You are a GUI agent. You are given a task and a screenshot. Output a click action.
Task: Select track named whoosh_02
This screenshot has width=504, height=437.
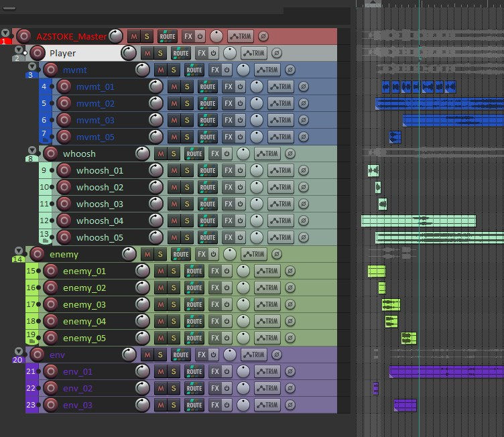tap(100, 187)
